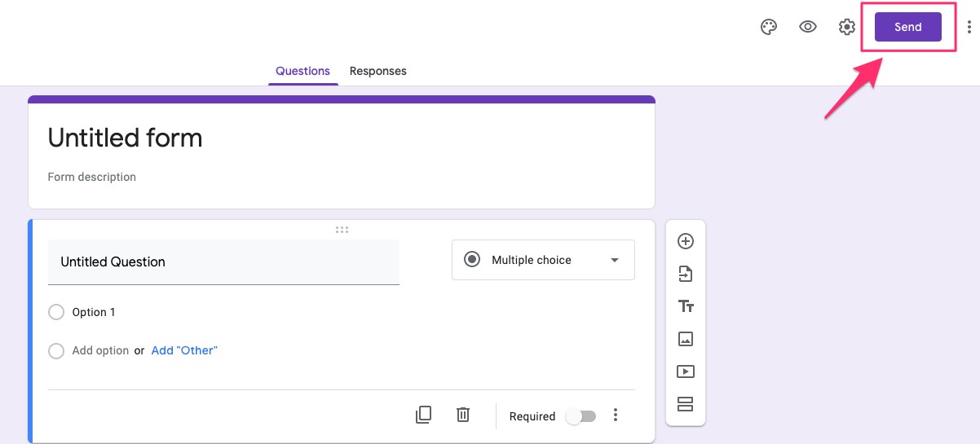
Task: Select the Questions tab
Action: click(302, 71)
